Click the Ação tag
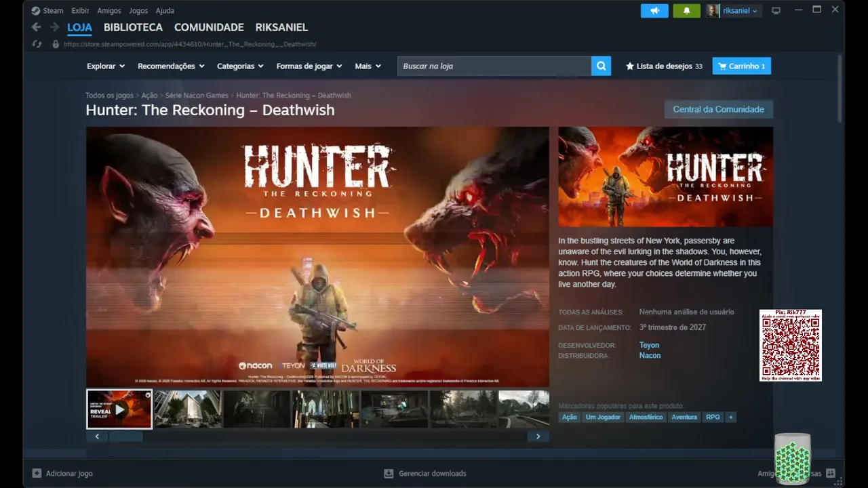 click(x=569, y=417)
